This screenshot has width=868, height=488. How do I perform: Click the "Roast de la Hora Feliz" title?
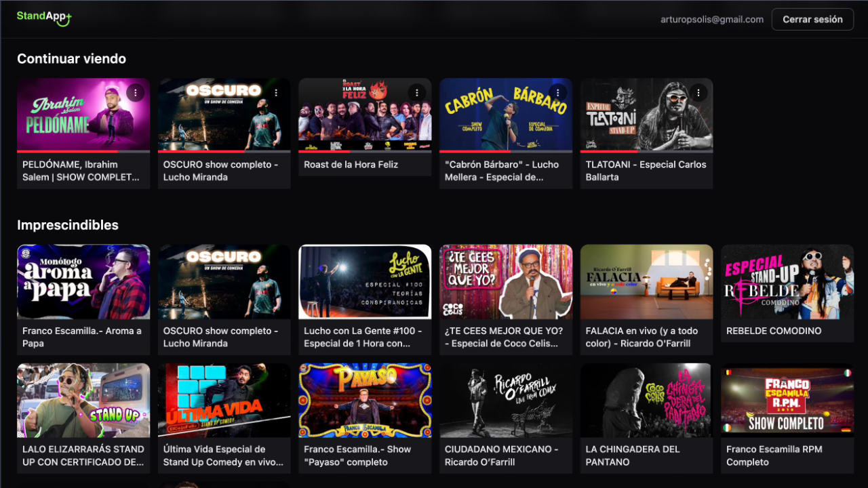click(x=351, y=165)
